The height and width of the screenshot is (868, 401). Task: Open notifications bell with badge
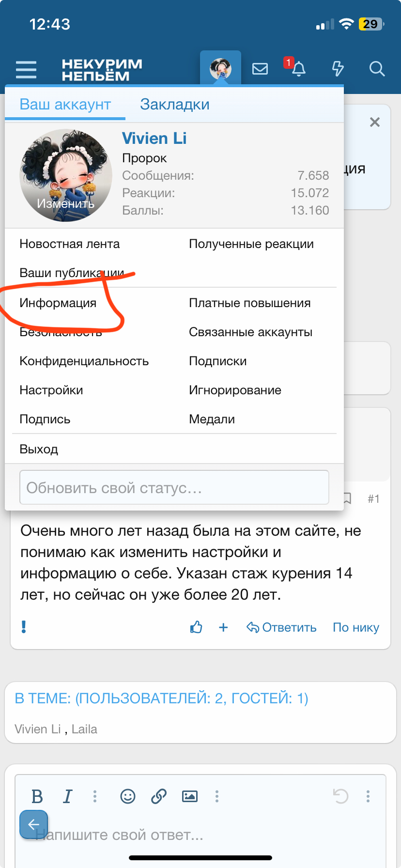[x=298, y=69]
